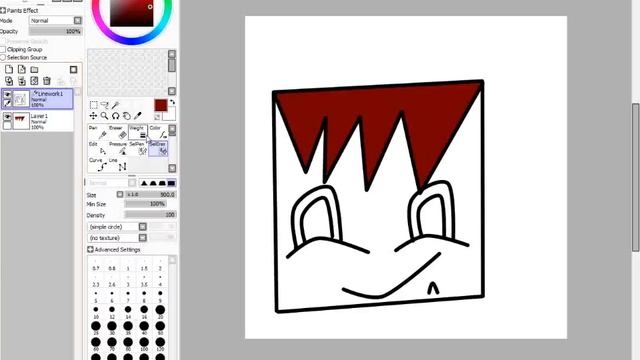The image size is (640, 360).
Task: Choose the linework Eraser tool
Action: pos(118,132)
